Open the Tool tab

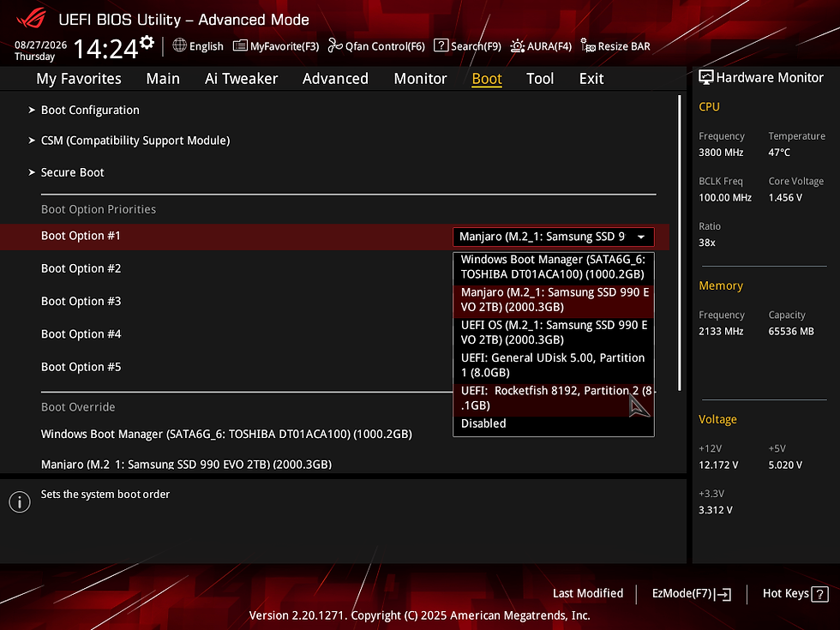pyautogui.click(x=539, y=79)
